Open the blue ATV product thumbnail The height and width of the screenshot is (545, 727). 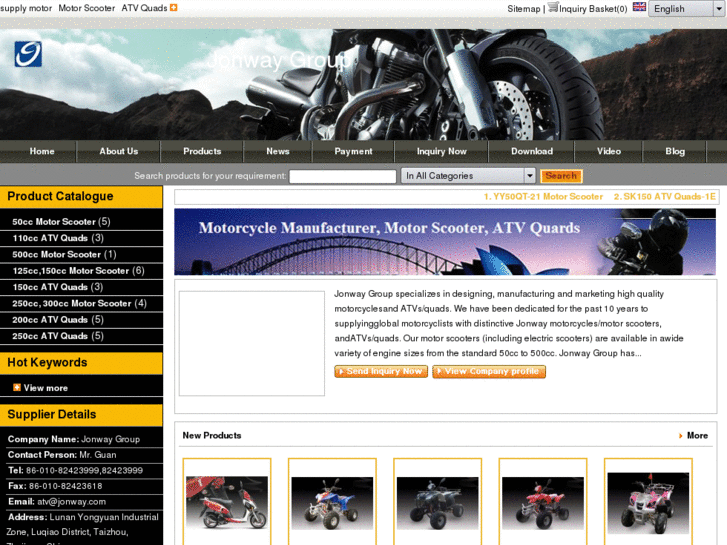pos(332,502)
